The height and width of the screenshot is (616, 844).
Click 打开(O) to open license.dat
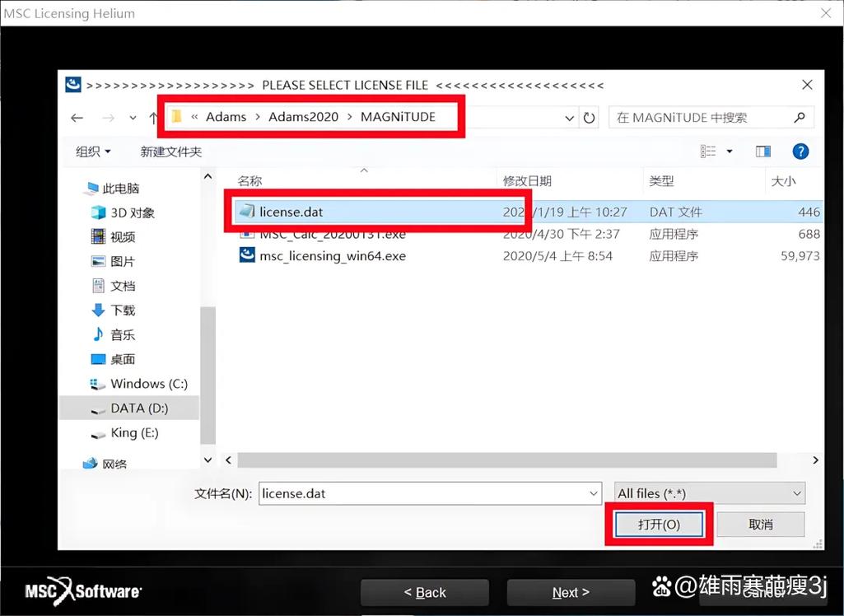(659, 524)
